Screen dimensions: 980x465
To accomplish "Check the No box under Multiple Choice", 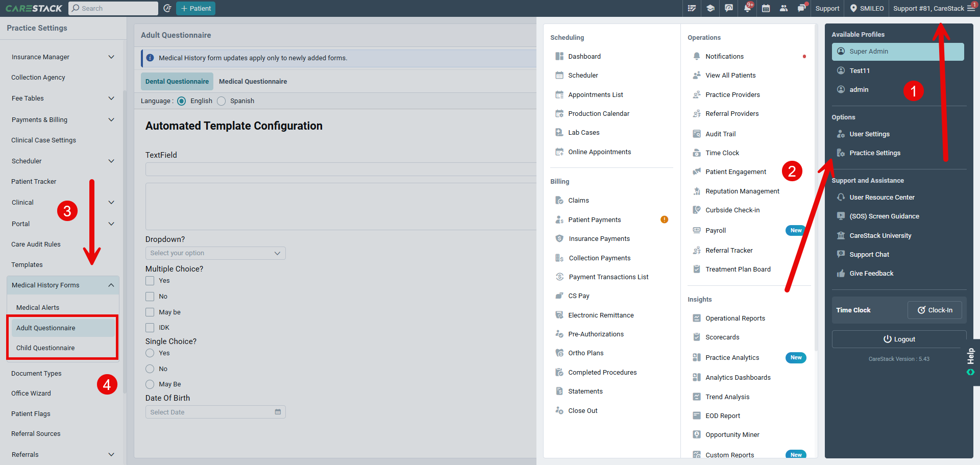I will pyautogui.click(x=150, y=297).
